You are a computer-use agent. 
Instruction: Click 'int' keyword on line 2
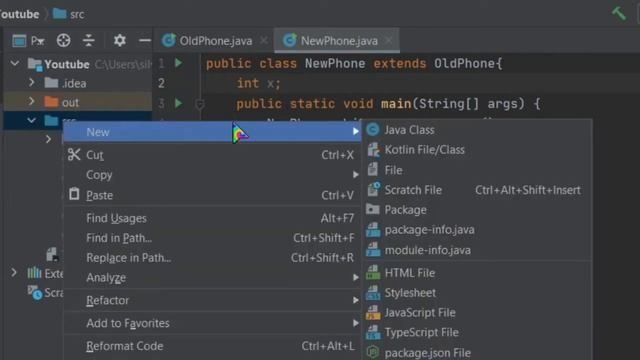[248, 83]
